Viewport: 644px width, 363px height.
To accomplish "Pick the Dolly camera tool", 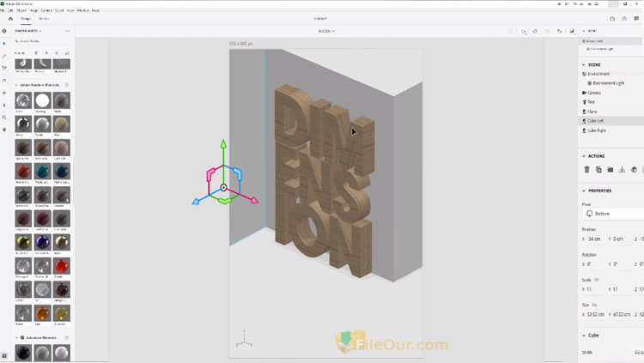I will point(4,105).
